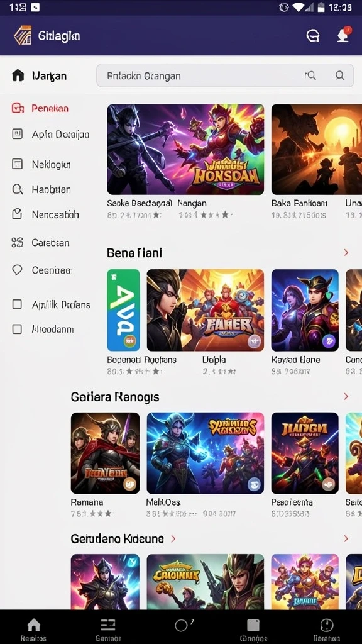Open the first thumbnail under Getudeno Kideuna
The image size is (362, 644).
coord(105,582)
